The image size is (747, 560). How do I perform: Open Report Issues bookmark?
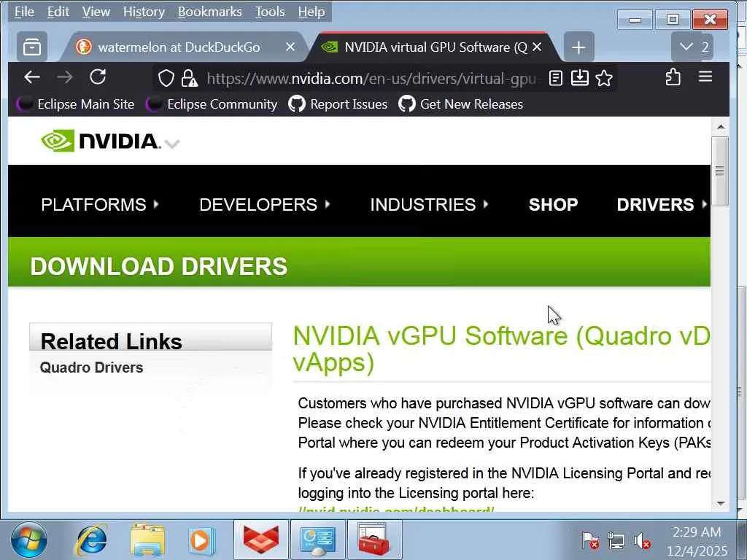[338, 104]
